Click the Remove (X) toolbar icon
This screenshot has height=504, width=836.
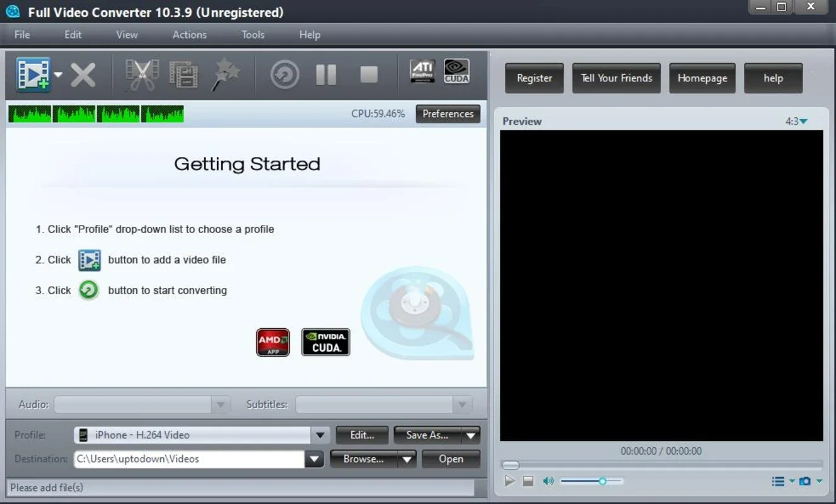click(83, 75)
